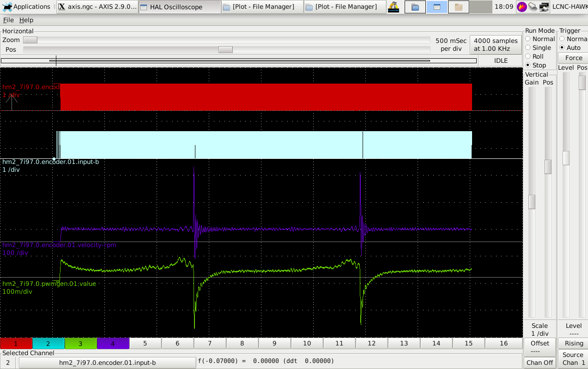Switch to the axis.ngc AXIS window
This screenshot has height=369, width=588.
(97, 7)
